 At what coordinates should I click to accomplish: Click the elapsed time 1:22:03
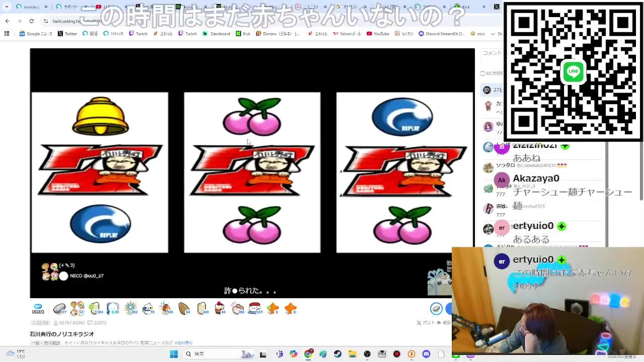click(x=40, y=323)
